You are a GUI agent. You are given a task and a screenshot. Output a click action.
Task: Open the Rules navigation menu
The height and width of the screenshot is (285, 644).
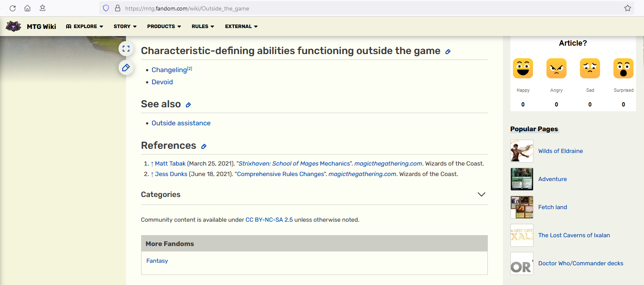click(203, 26)
